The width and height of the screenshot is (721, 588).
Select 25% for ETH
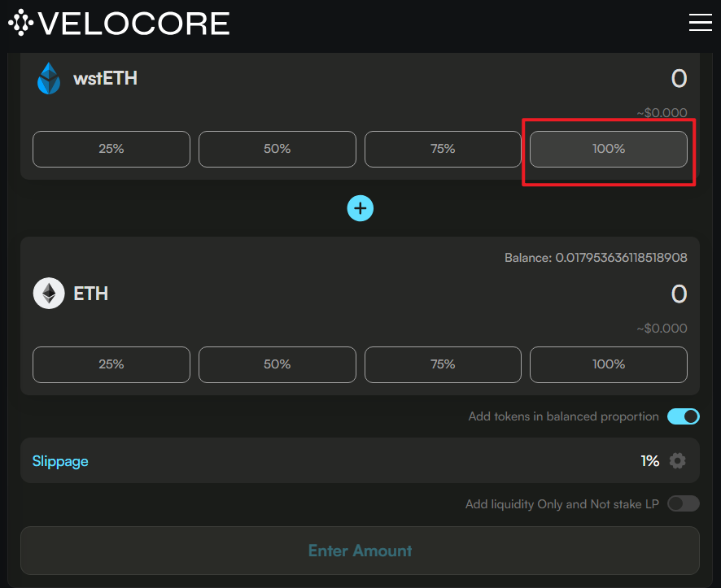(x=111, y=364)
